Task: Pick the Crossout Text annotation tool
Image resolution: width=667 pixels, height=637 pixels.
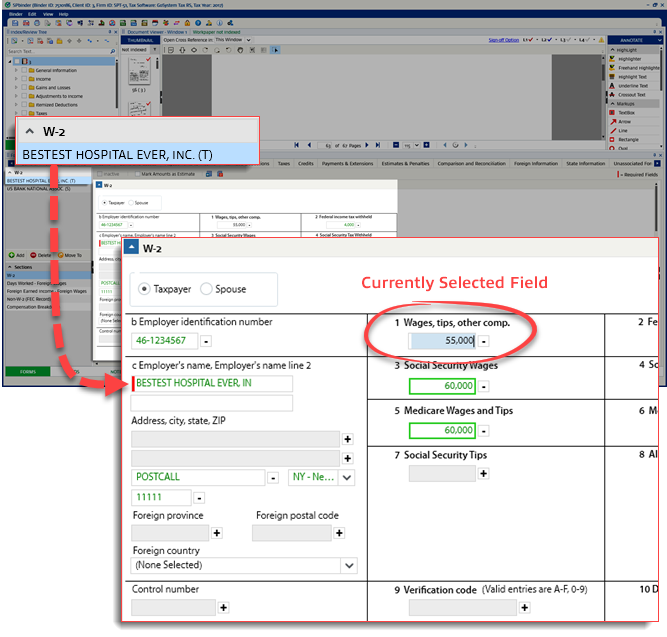Action: 631,95
